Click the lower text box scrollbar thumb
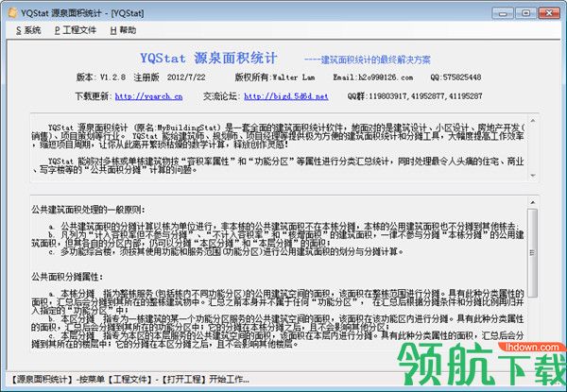The height and width of the screenshot is (392, 567). 532,252
